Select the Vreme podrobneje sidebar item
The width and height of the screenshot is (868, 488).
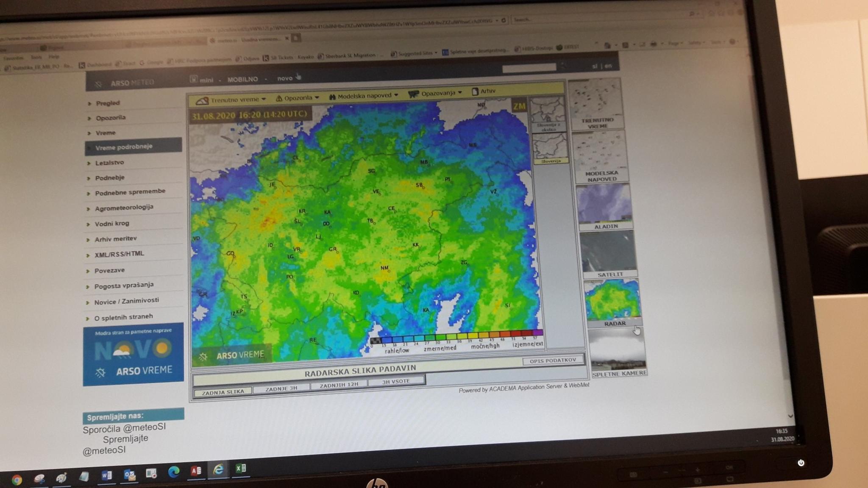pos(134,147)
